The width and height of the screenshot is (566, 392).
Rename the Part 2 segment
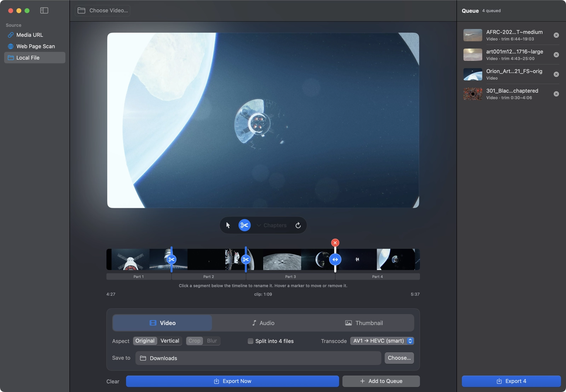coord(209,277)
